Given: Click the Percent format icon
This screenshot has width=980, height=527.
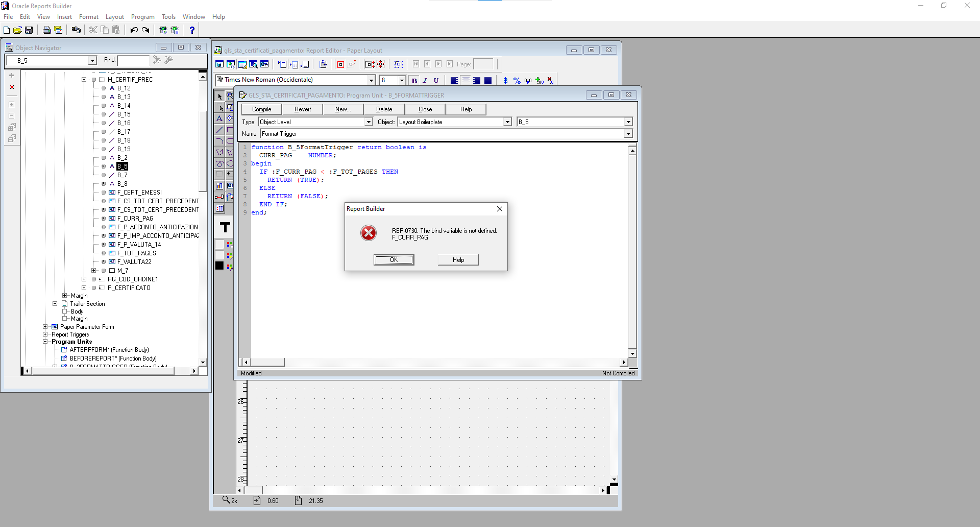Looking at the screenshot, I should pyautogui.click(x=517, y=81).
